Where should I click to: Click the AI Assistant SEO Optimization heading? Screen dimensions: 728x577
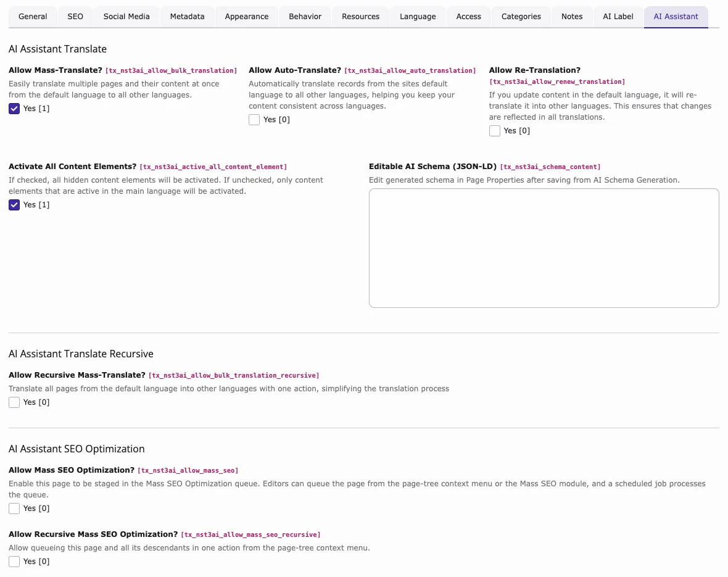[77, 449]
